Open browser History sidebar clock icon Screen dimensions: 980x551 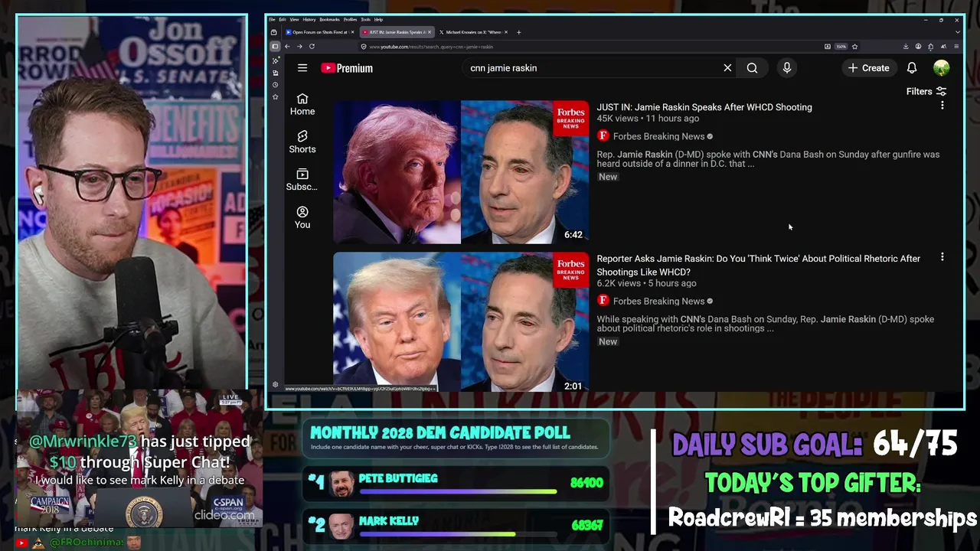point(275,85)
